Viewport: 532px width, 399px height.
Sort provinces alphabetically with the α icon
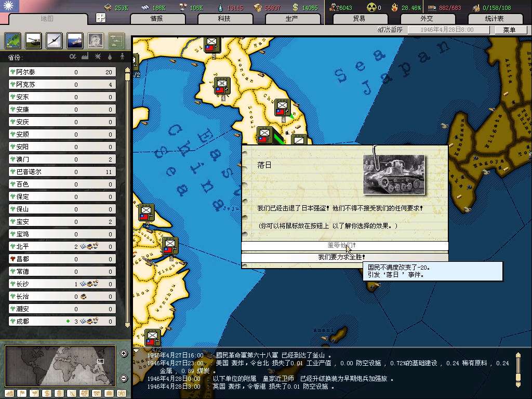coord(73,56)
